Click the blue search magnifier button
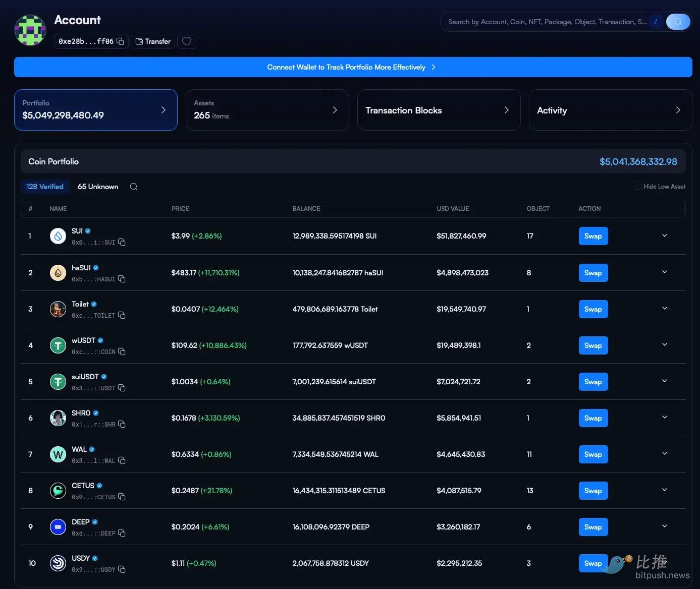Image resolution: width=700 pixels, height=589 pixels. (x=678, y=22)
